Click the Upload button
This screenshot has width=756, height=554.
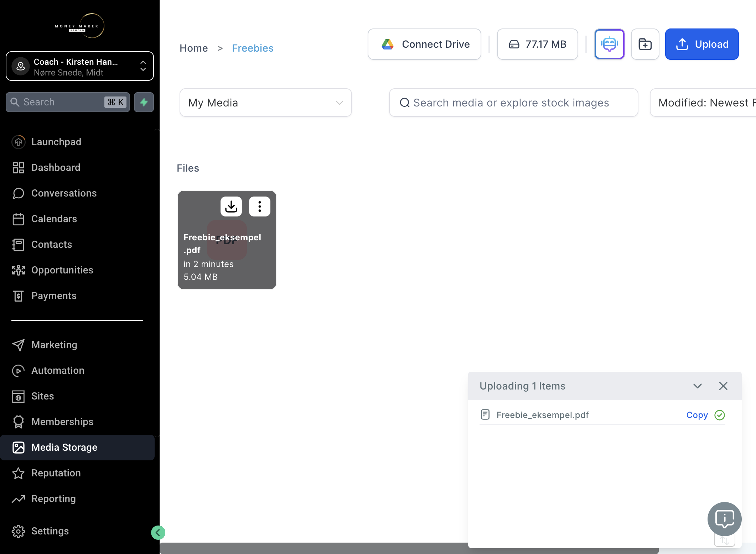click(701, 44)
